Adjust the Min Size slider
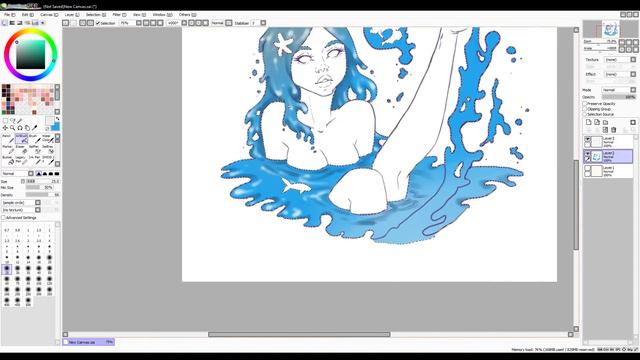 40,188
